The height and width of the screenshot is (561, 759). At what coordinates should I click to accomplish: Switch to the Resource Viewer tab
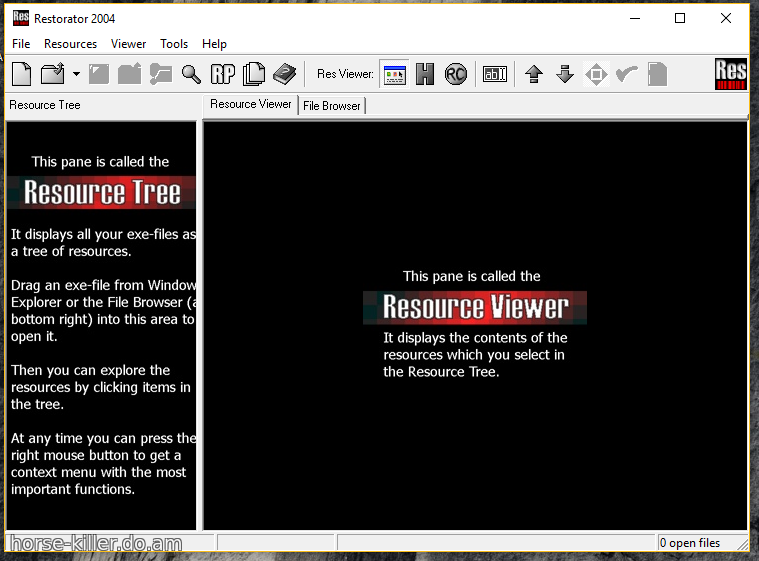[251, 105]
